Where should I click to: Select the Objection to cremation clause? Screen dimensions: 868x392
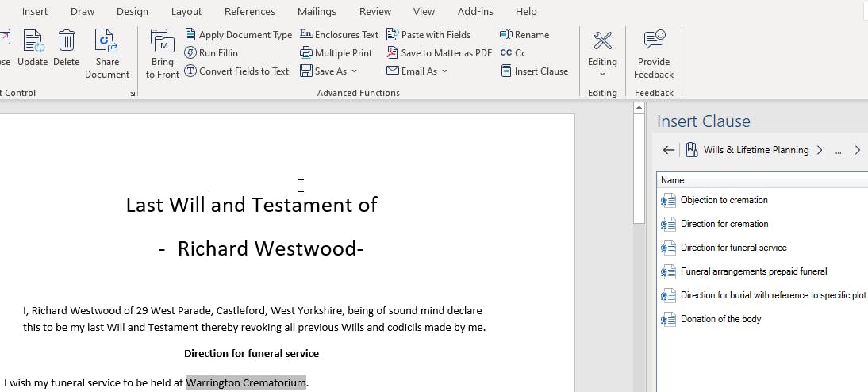coord(724,200)
